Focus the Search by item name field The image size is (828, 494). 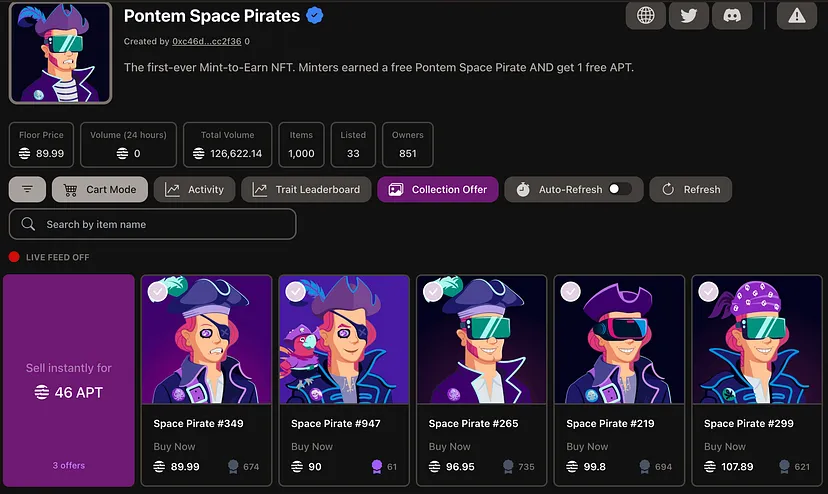click(x=153, y=224)
